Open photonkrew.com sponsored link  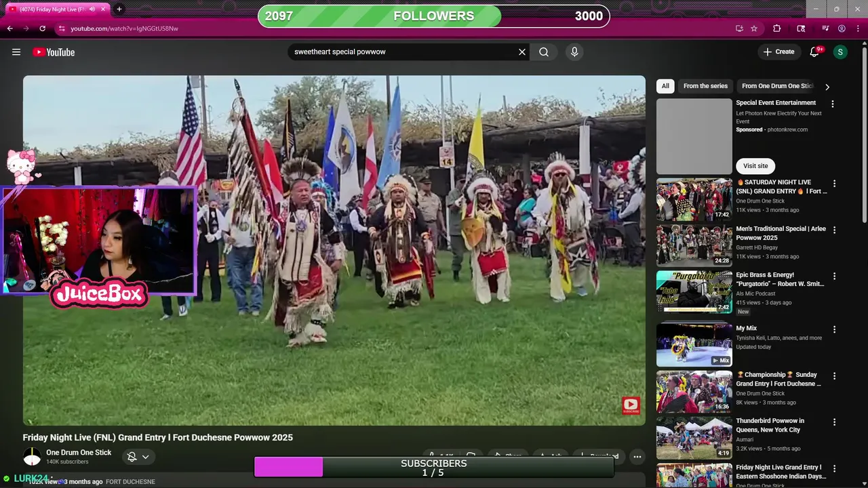tap(787, 129)
